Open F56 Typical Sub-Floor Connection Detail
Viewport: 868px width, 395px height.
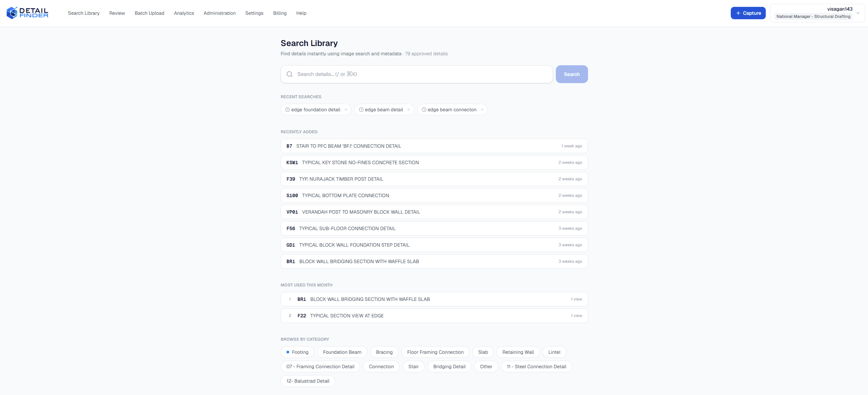point(434,228)
